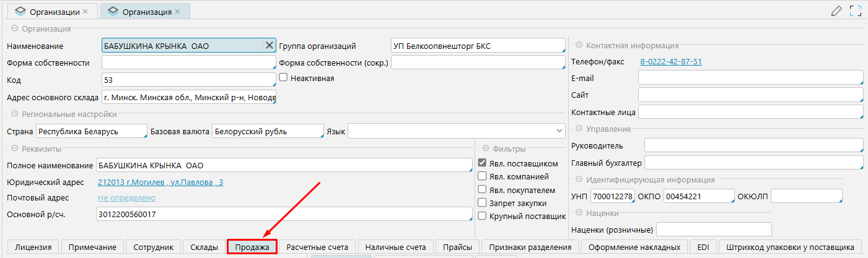This screenshot has width=868, height=258.
Task: Enable the Неактивная checkbox
Action: 283,78
